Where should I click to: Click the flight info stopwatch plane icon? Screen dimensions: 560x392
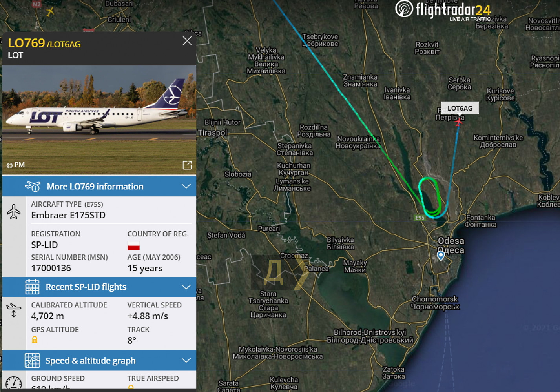coord(33,186)
